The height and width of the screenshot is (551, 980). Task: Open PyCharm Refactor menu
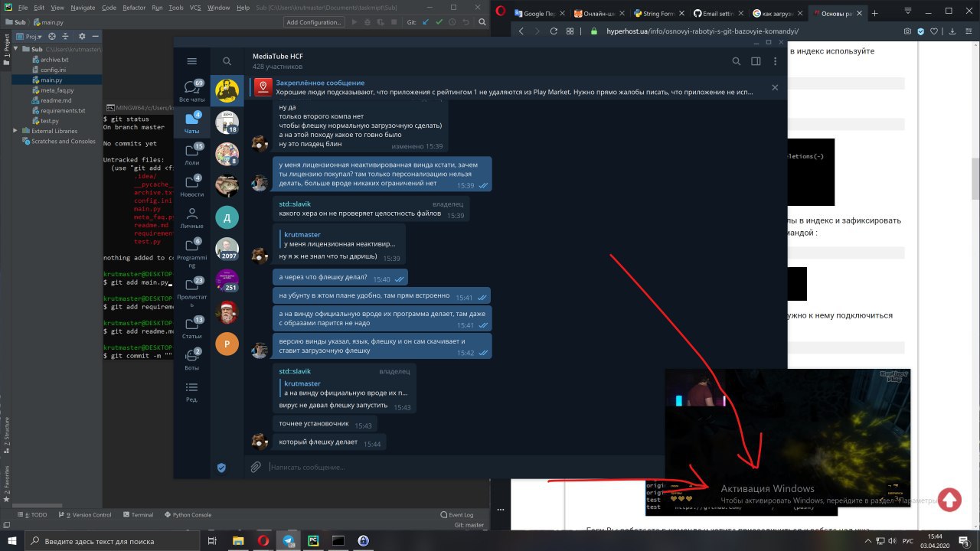(x=134, y=7)
